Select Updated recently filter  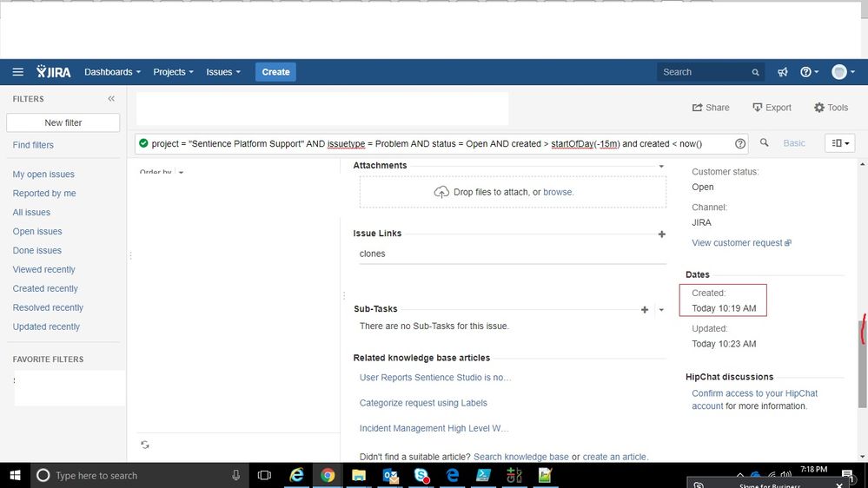pos(47,327)
